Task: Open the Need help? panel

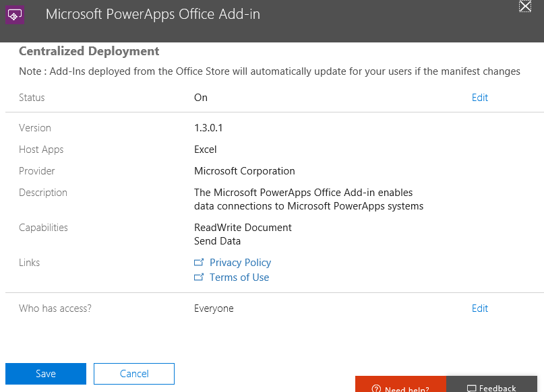Action: (x=400, y=387)
